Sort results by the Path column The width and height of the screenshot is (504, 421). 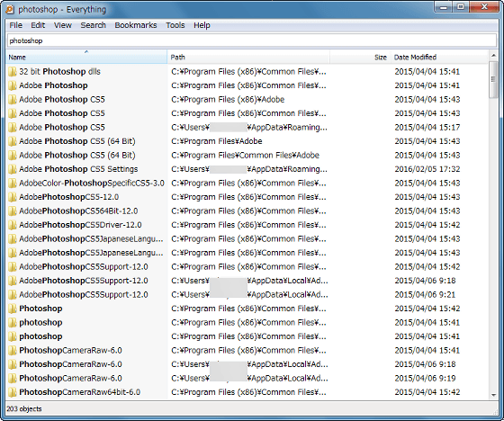(x=248, y=58)
